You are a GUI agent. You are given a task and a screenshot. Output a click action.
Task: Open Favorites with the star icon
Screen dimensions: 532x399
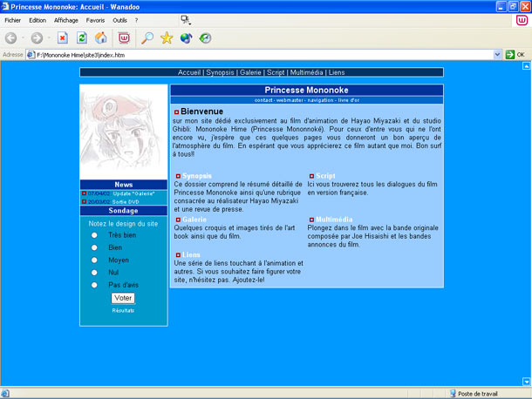pos(167,38)
